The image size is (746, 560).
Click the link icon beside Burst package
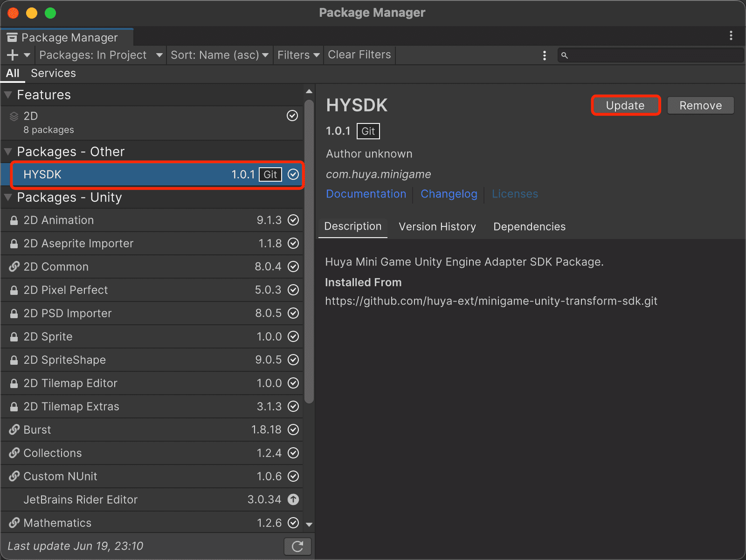14,430
